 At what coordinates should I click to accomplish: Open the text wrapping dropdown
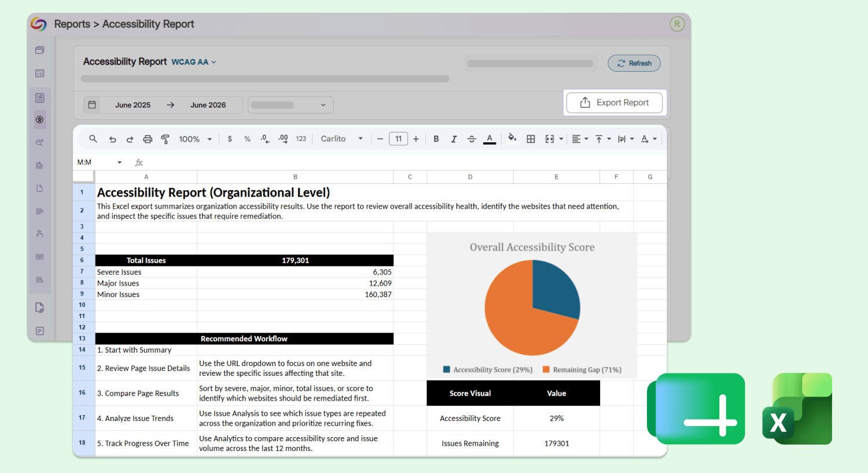pyautogui.click(x=626, y=139)
